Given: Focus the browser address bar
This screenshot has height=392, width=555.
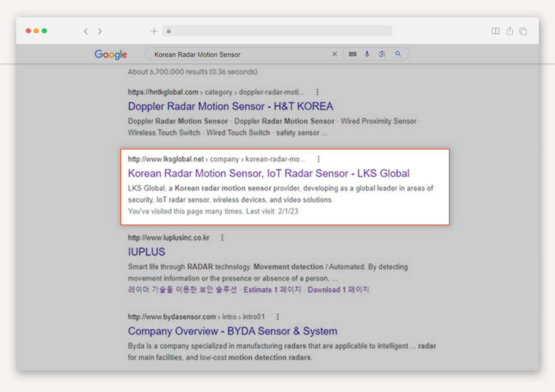Looking at the screenshot, I should coord(277,31).
